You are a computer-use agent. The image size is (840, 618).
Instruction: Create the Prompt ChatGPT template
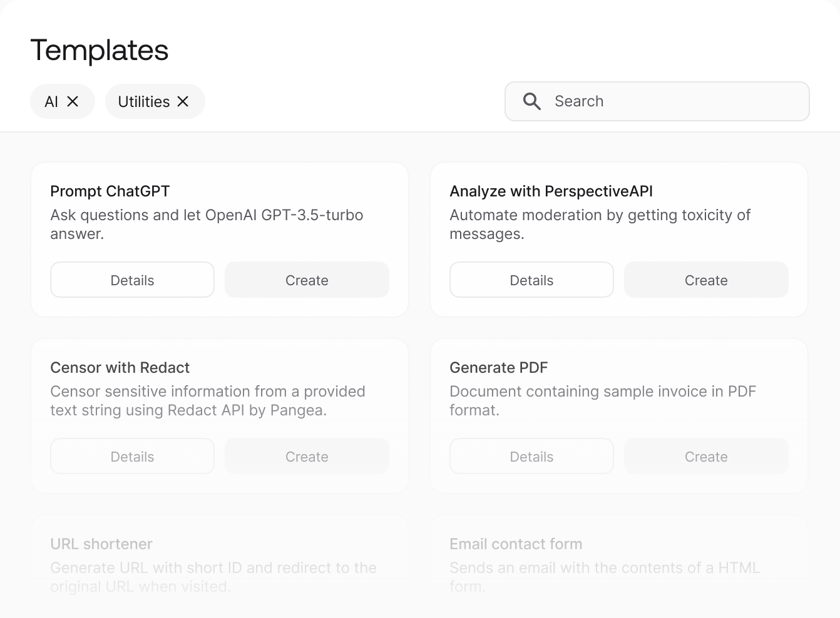tap(307, 280)
